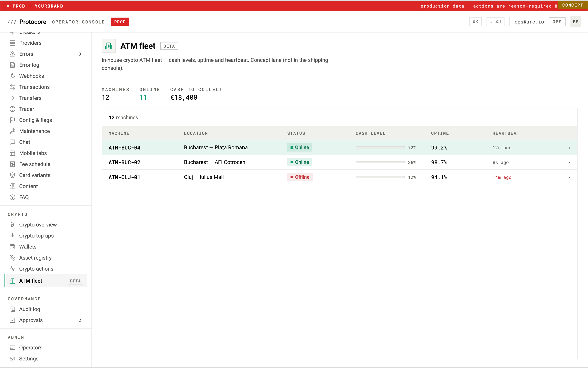This screenshot has width=588, height=368.
Task: Click the ATM fleet page header icon
Action: (108, 46)
